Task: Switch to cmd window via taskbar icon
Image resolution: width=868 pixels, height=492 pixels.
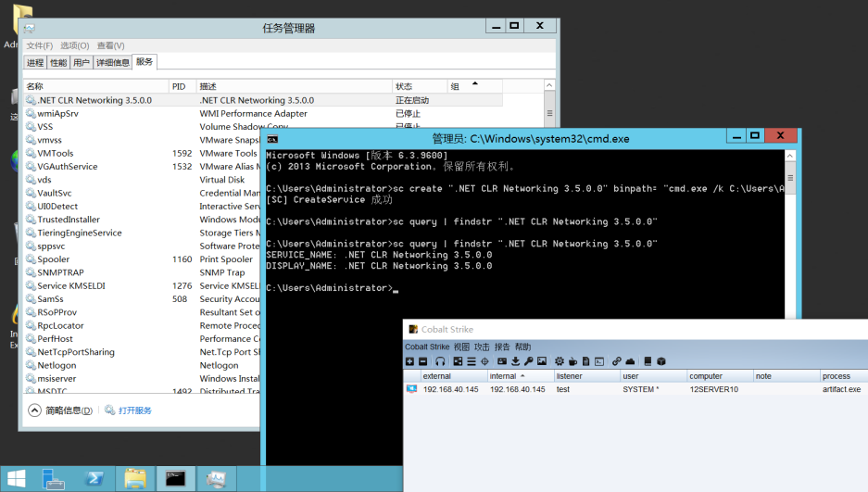Action: tap(175, 479)
